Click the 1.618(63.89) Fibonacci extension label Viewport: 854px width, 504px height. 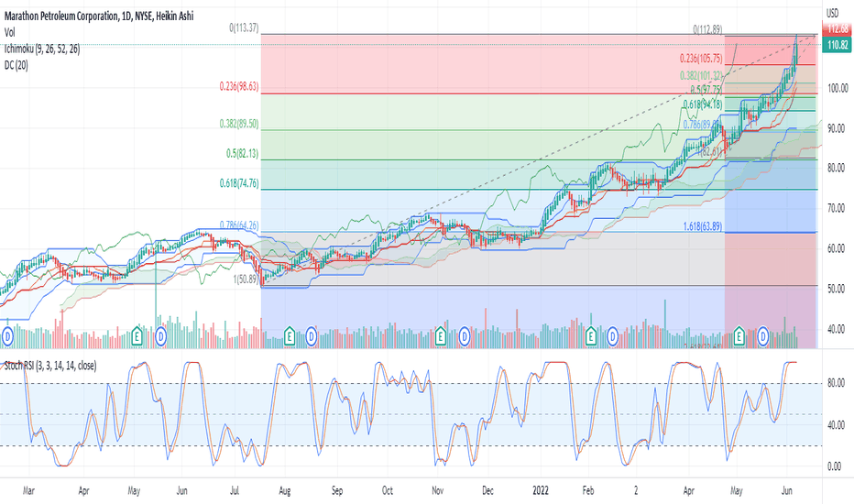point(703,225)
